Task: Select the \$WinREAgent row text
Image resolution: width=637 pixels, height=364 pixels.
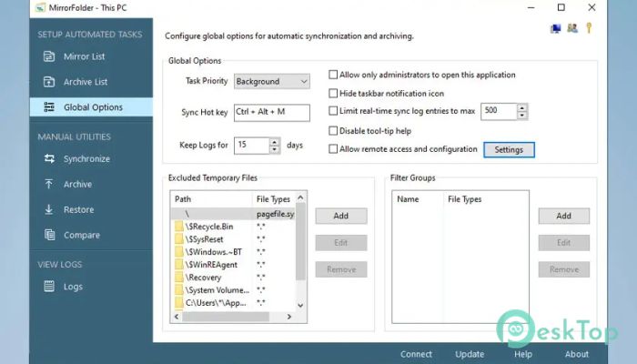Action: (211, 265)
